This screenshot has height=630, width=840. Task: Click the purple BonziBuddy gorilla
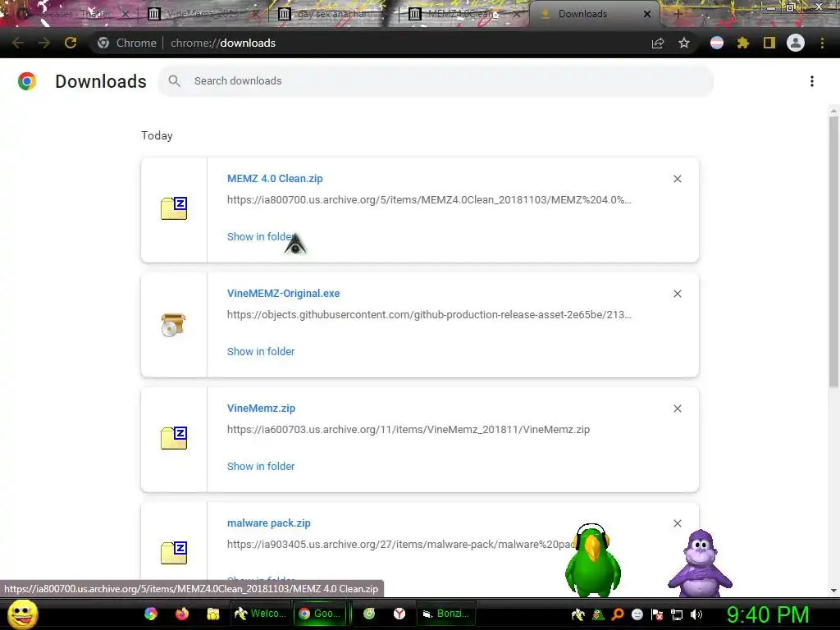tap(701, 563)
